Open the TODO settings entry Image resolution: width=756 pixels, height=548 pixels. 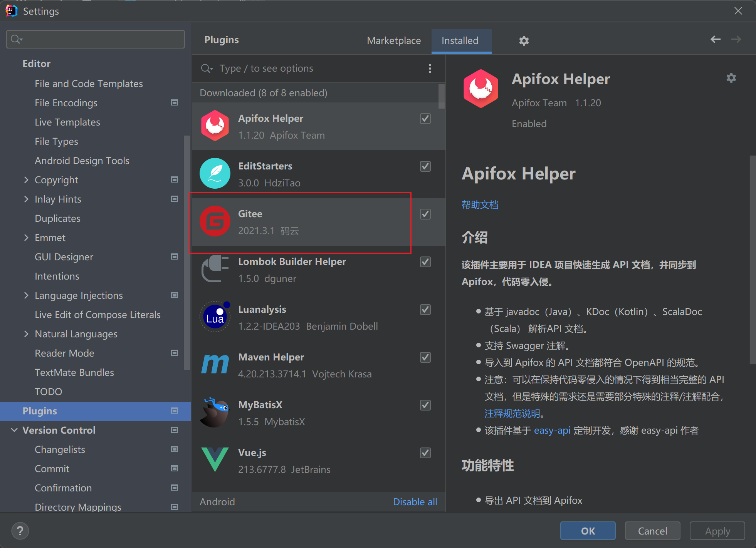[48, 392]
